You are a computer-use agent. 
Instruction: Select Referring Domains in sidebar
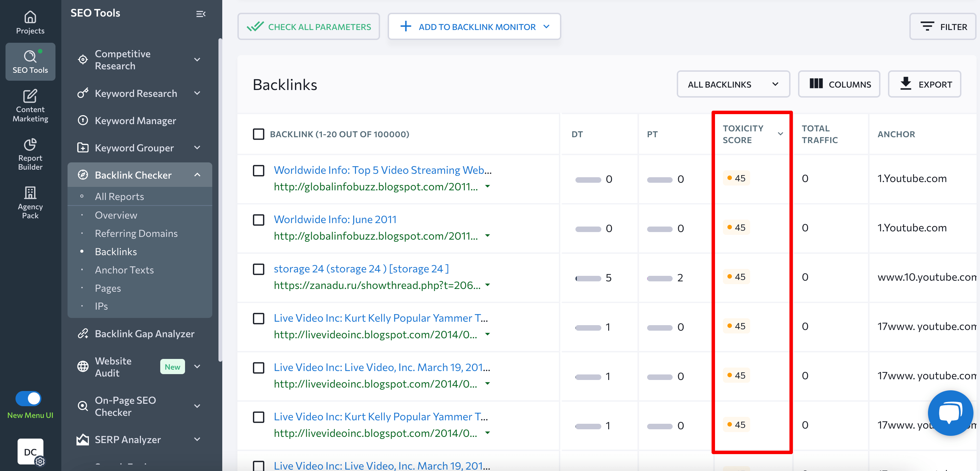pos(136,233)
